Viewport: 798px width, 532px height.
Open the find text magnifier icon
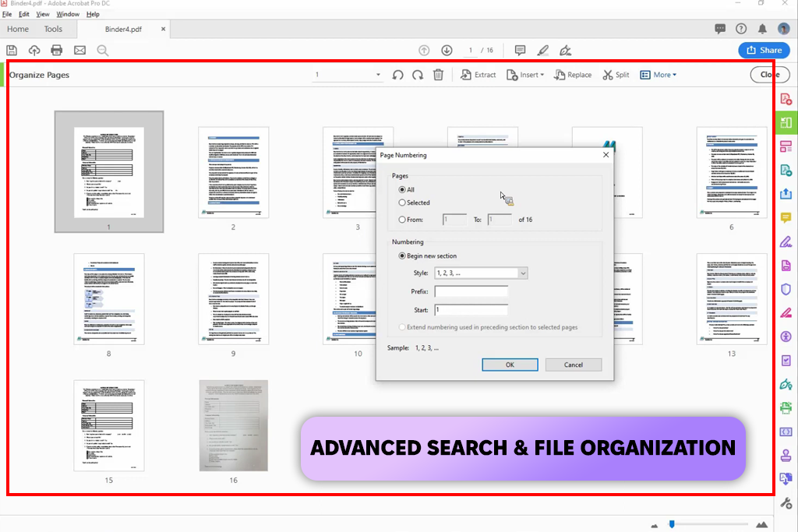pos(103,51)
